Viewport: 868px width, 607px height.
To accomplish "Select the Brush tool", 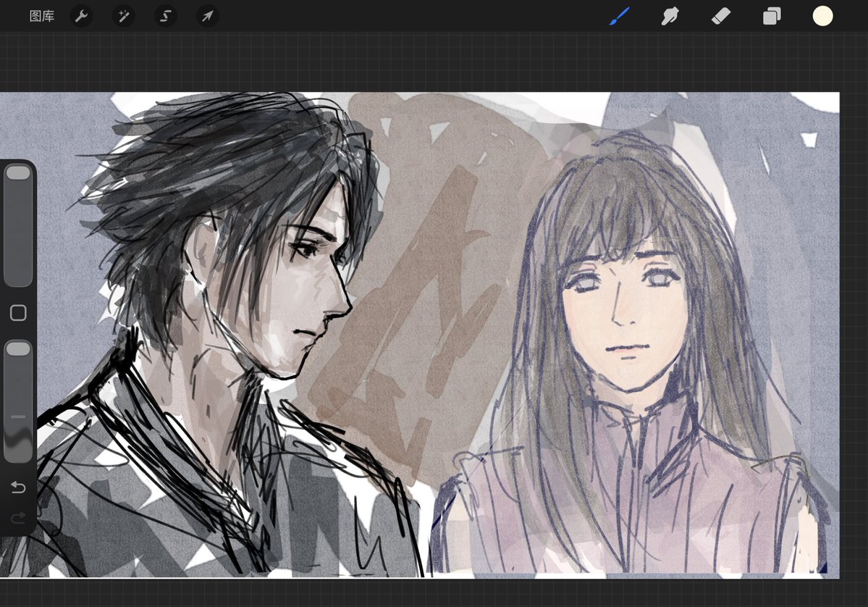I will 620,16.
